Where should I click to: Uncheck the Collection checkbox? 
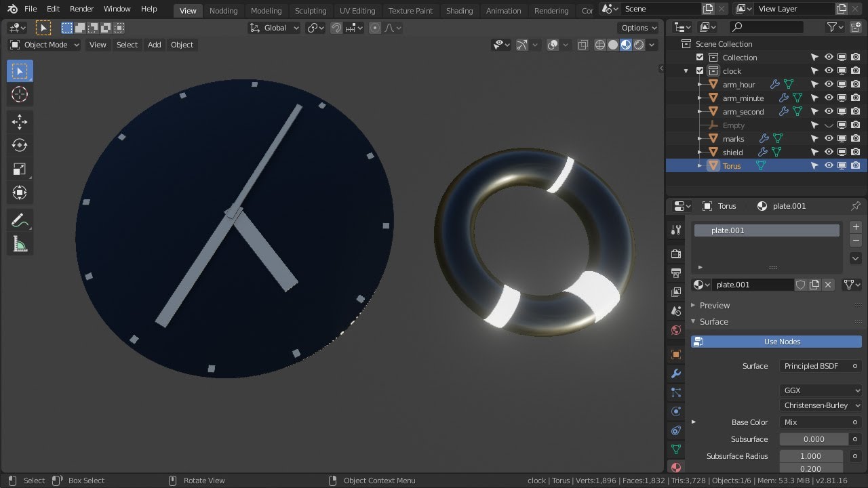(700, 58)
